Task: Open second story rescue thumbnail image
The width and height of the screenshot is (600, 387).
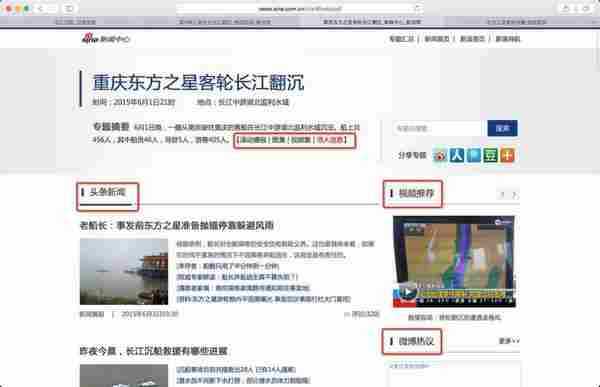Action: [124, 375]
